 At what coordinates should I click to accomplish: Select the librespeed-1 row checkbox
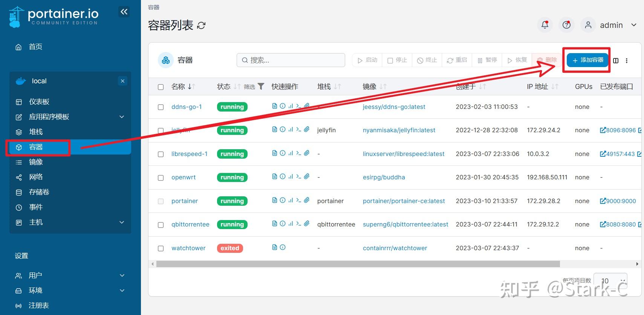pos(161,154)
